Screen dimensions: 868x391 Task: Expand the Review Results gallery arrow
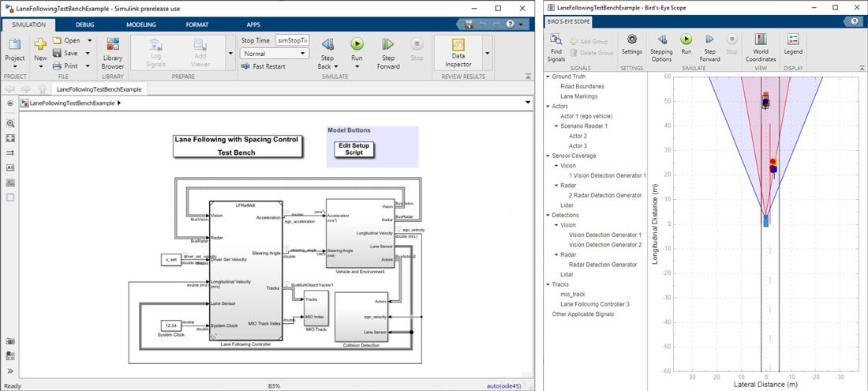point(487,53)
